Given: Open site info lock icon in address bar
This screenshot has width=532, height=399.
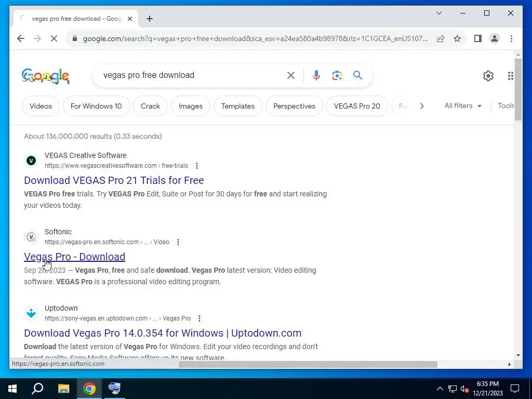Looking at the screenshot, I should tap(75, 38).
